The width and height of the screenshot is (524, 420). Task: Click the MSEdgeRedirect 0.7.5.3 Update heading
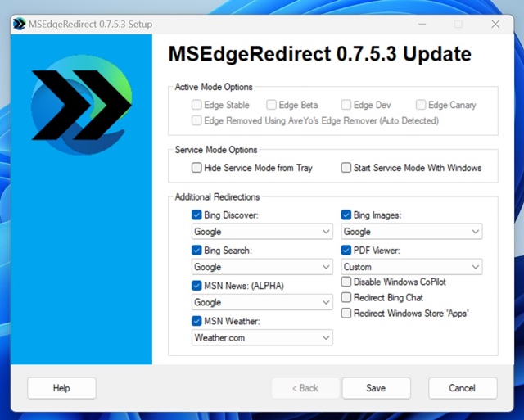pos(320,54)
